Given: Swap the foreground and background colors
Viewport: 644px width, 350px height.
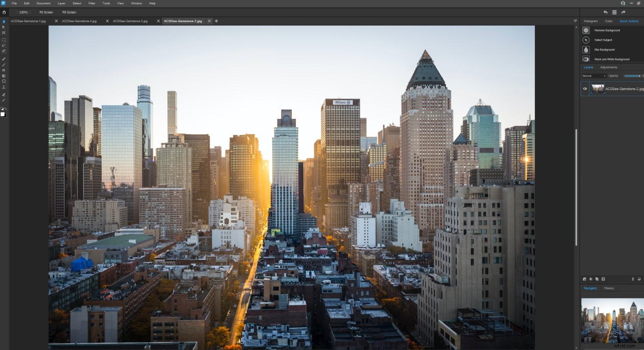Looking at the screenshot, I should 6,109.
